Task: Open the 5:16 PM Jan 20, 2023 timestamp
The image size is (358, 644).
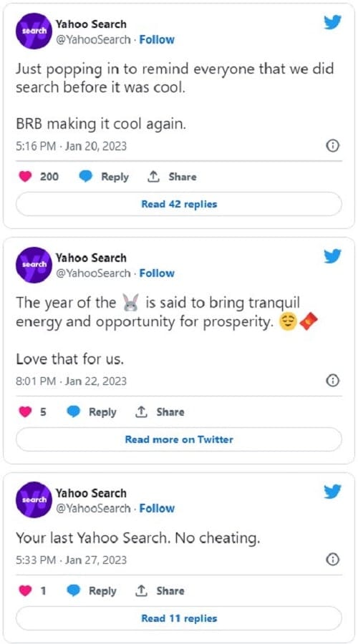Action: point(71,146)
